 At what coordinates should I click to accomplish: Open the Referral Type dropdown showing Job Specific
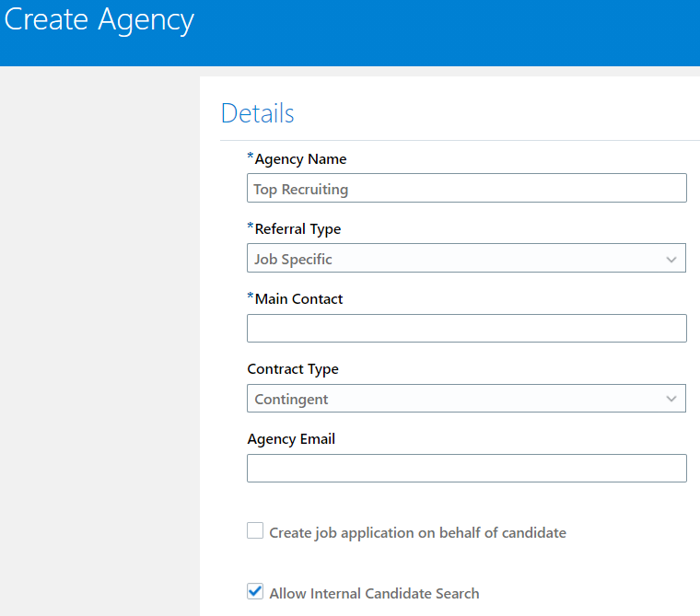pos(451,259)
